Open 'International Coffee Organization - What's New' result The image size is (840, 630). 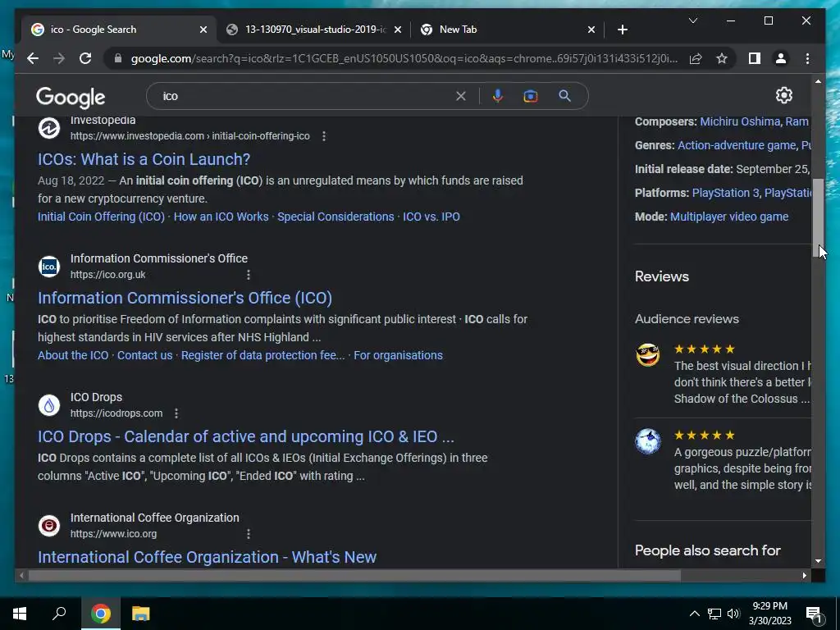207,557
